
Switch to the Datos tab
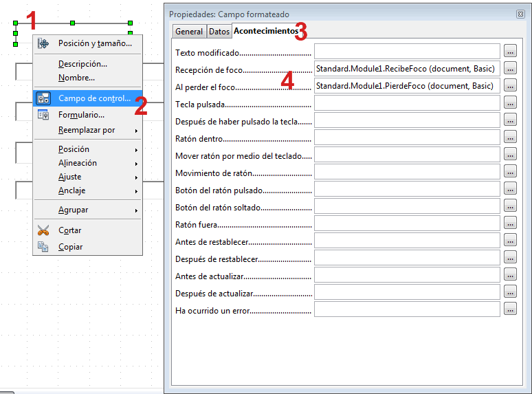point(219,32)
